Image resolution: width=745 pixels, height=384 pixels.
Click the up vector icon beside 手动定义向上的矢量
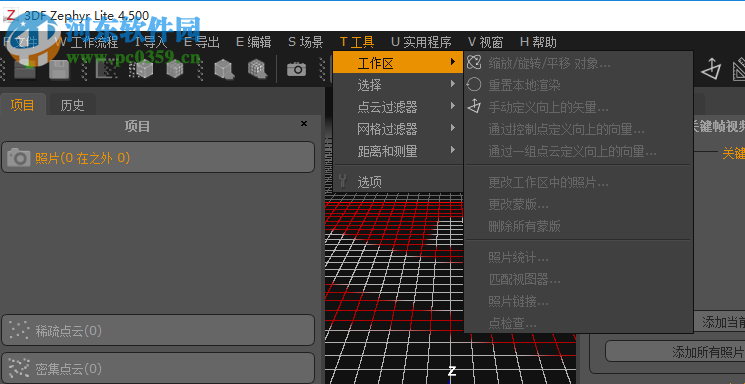click(474, 106)
